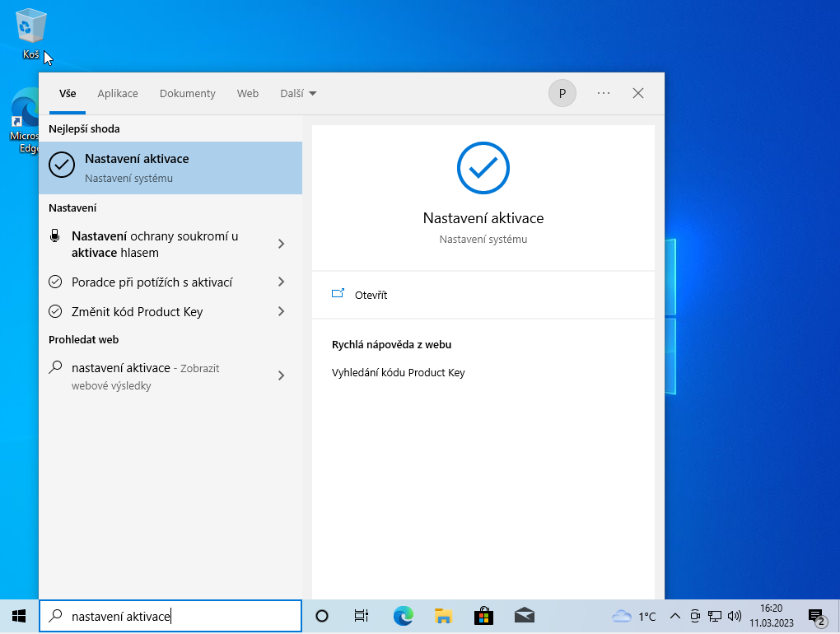This screenshot has width=840, height=634.
Task: Launch File Explorer from the taskbar
Action: (x=443, y=615)
